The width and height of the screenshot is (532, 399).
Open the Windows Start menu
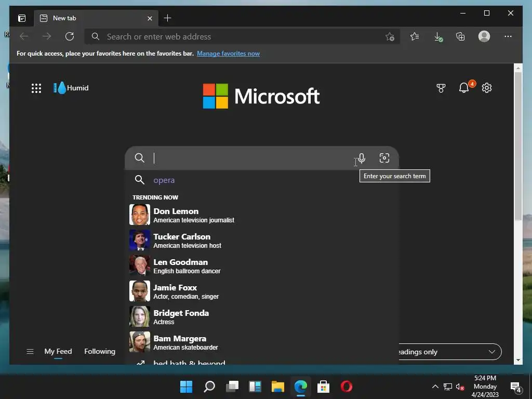click(x=186, y=387)
